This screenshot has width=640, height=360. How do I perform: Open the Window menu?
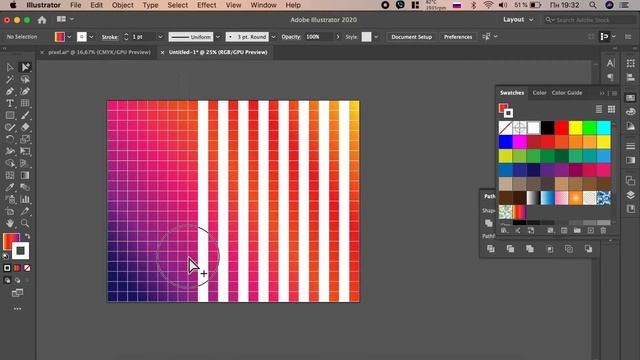coord(263,5)
